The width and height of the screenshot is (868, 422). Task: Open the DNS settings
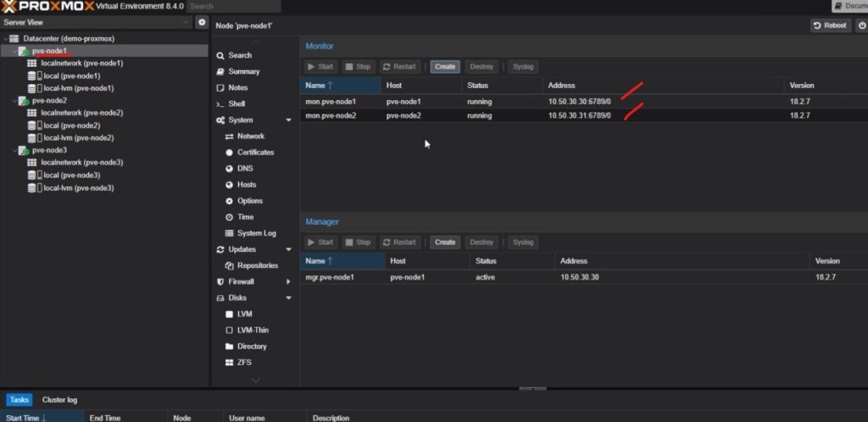coord(245,168)
